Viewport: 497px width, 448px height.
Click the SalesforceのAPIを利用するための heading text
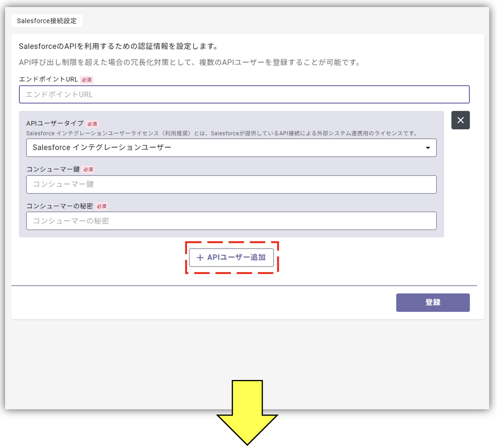119,46
